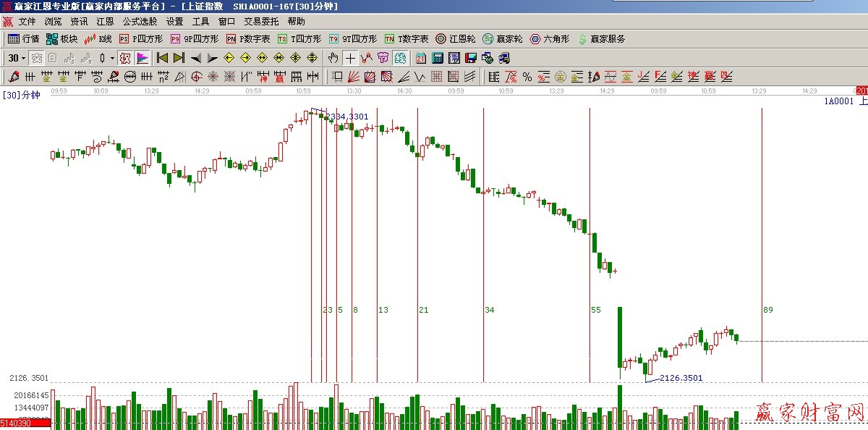
Task: Click the percent sign drawing tool
Action: (527, 77)
